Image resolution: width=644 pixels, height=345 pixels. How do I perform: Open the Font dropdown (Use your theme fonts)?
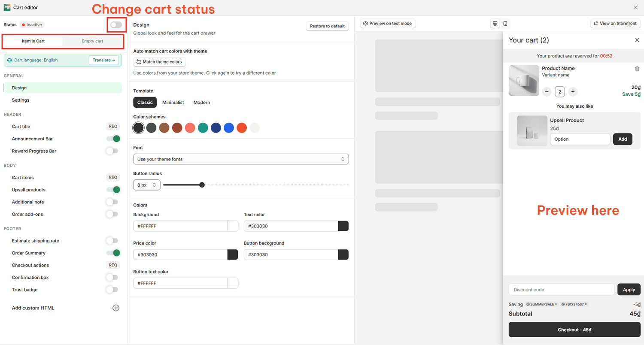pos(241,159)
